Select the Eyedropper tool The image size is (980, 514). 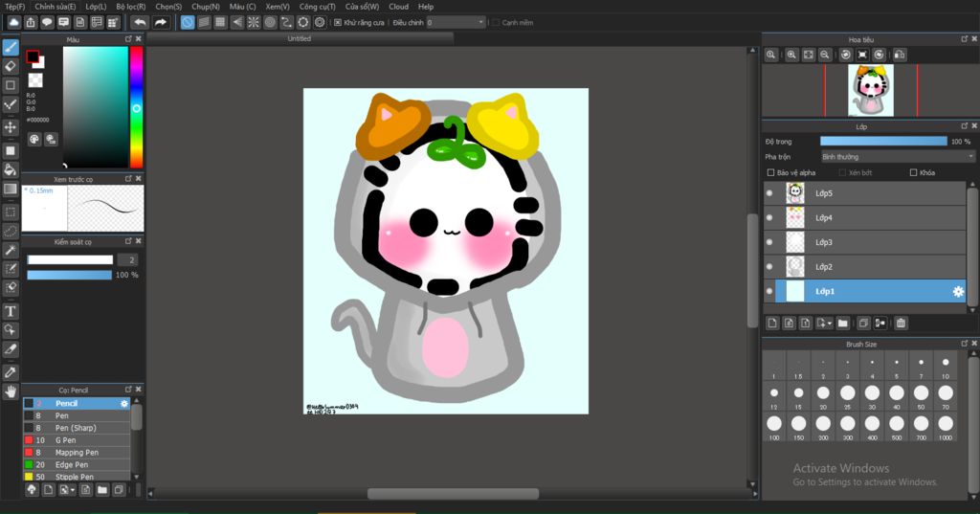(x=10, y=372)
